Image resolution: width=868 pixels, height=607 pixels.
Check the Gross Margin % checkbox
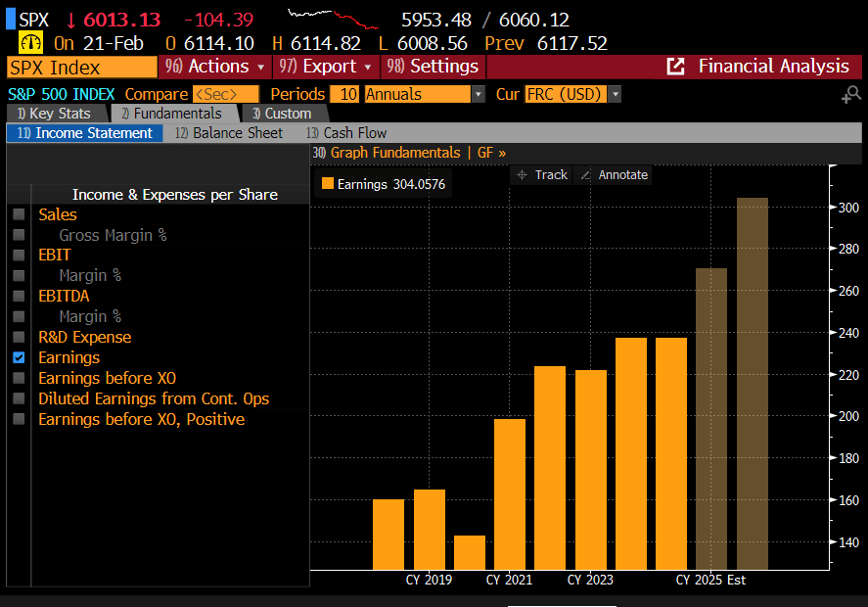tap(19, 235)
